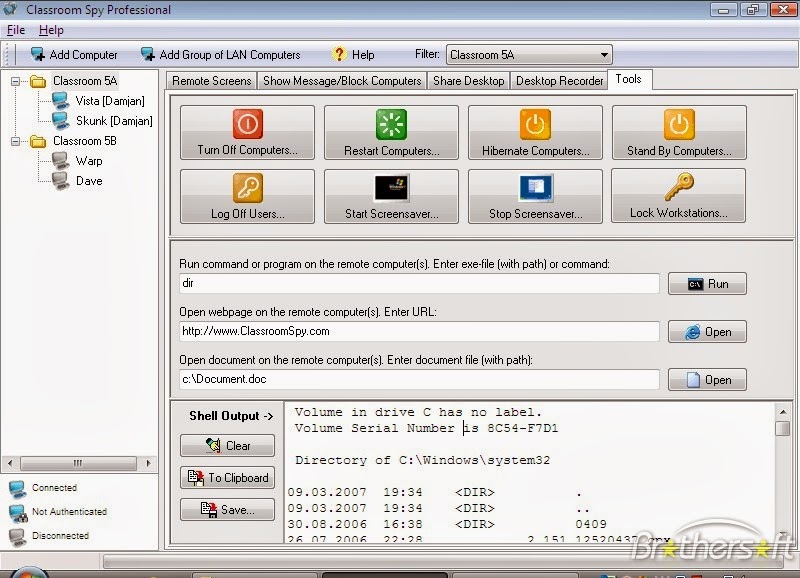Select the Tools tab
Screen dimensions: 800x578
coord(628,79)
